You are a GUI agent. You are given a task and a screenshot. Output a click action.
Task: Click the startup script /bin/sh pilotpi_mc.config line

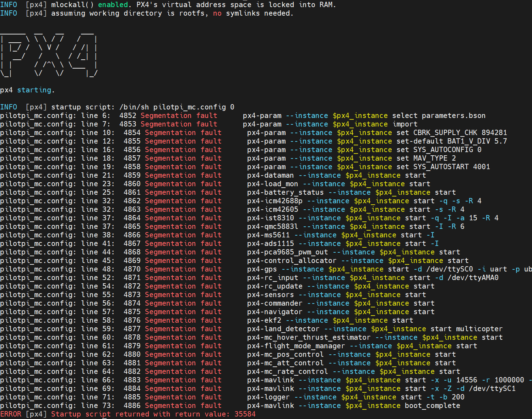pos(117,107)
